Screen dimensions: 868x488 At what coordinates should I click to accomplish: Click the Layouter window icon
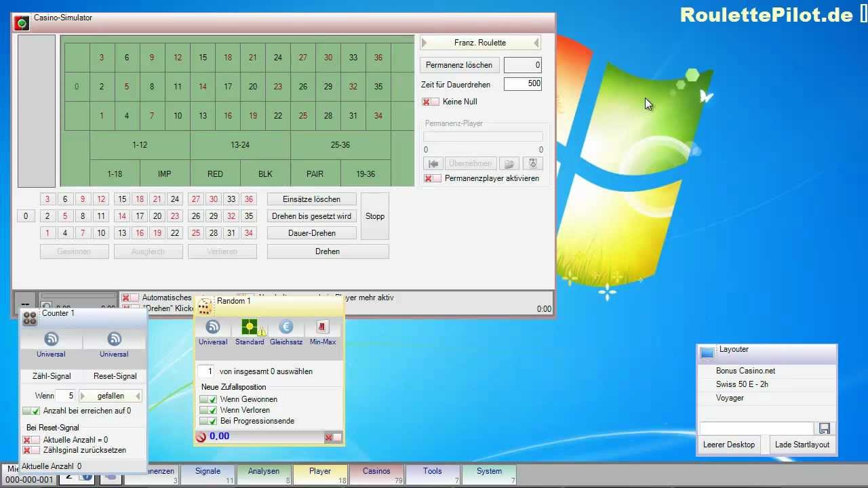coord(707,352)
